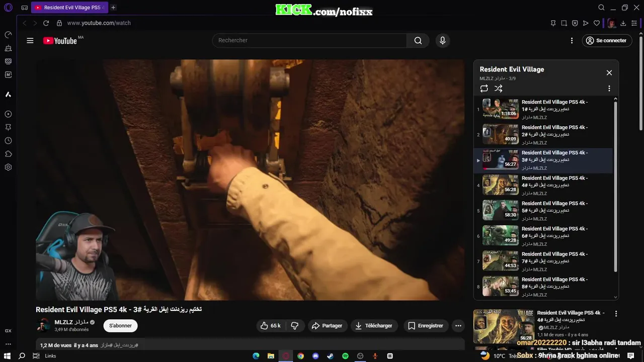Open sidebar three-dots more menu
Viewport: 644px width, 362px height.
click(8, 344)
